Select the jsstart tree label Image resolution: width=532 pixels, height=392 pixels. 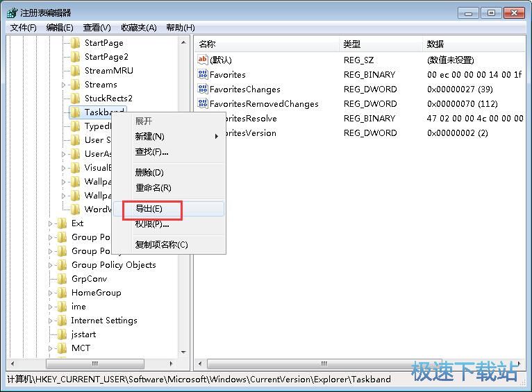pos(83,334)
